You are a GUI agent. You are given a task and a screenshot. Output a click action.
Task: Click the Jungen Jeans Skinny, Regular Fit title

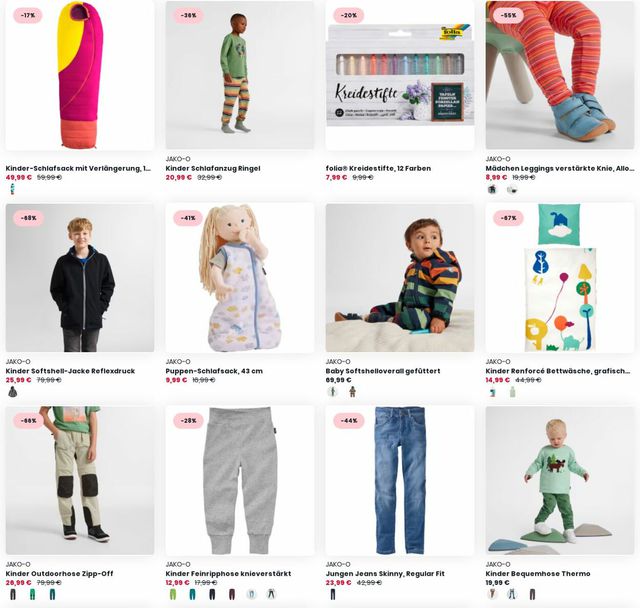(x=385, y=573)
